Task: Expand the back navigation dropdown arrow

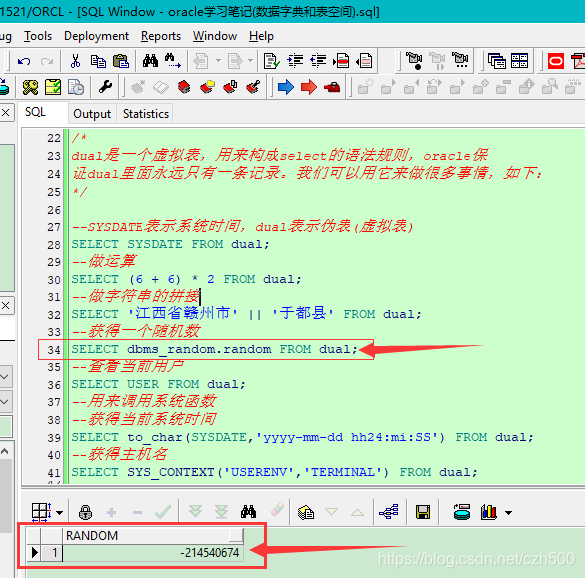Action: pos(218,61)
